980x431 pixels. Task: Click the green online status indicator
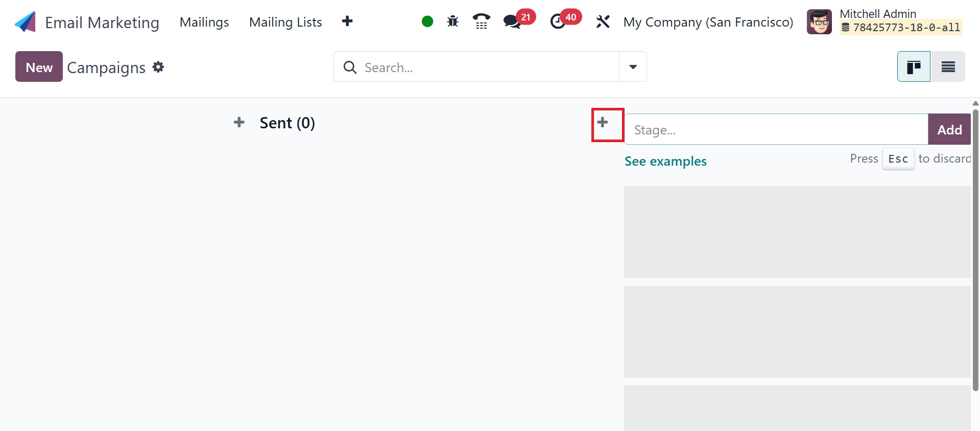[427, 21]
